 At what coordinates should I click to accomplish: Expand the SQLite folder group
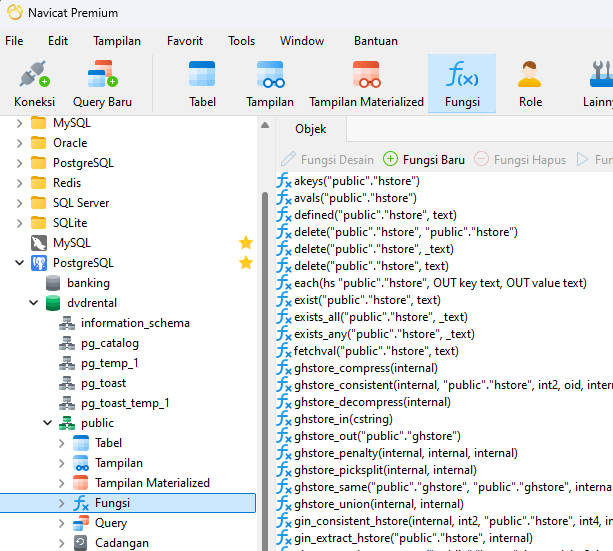20,223
